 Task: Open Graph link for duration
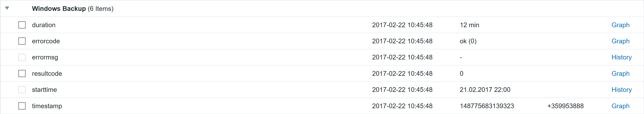pos(620,25)
